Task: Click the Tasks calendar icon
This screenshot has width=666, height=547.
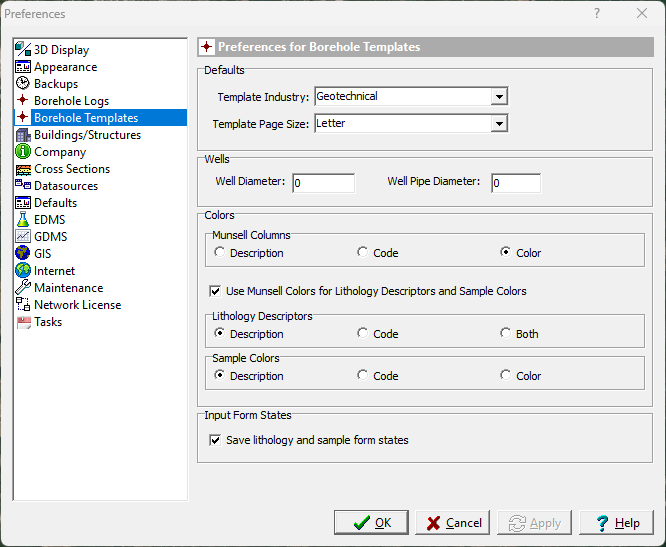Action: point(23,322)
